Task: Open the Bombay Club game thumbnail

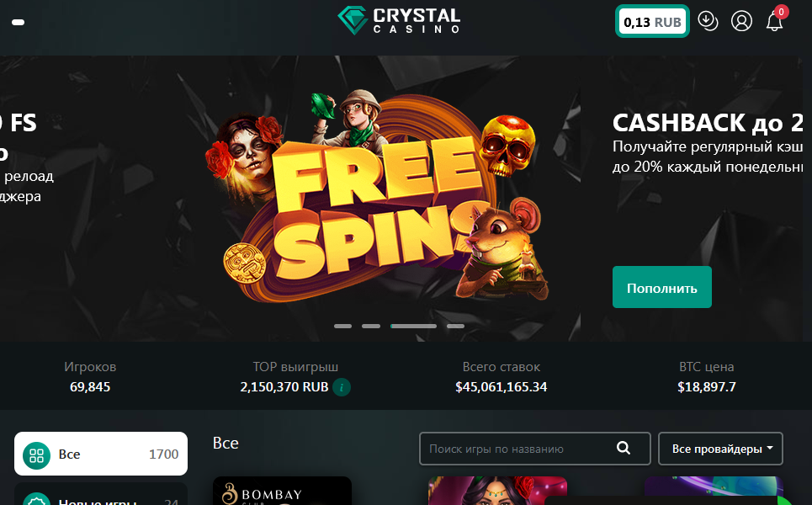Action: (282, 491)
